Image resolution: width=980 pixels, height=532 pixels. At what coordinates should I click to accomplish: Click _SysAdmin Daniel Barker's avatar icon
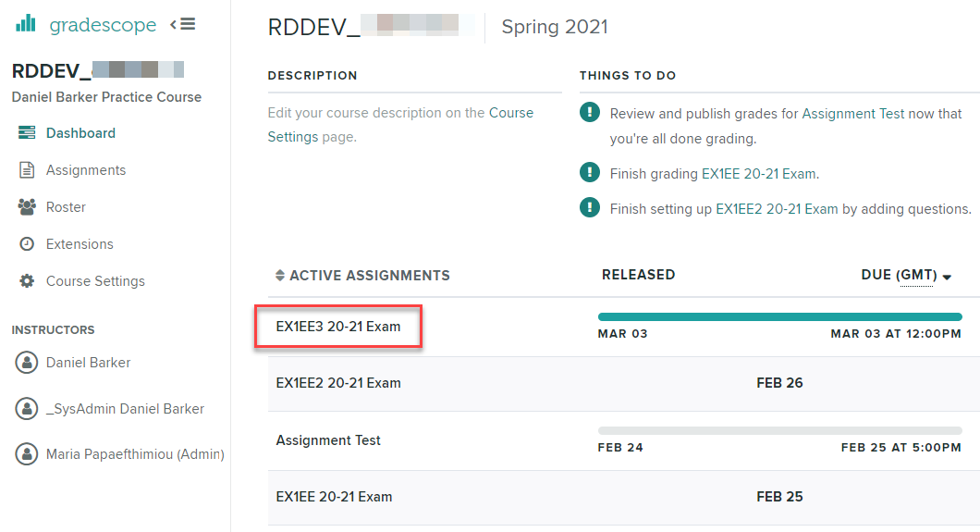[27, 409]
